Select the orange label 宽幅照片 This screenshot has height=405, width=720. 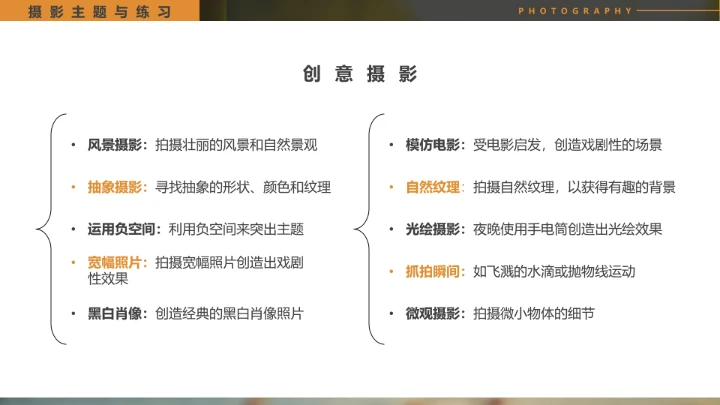coord(115,263)
